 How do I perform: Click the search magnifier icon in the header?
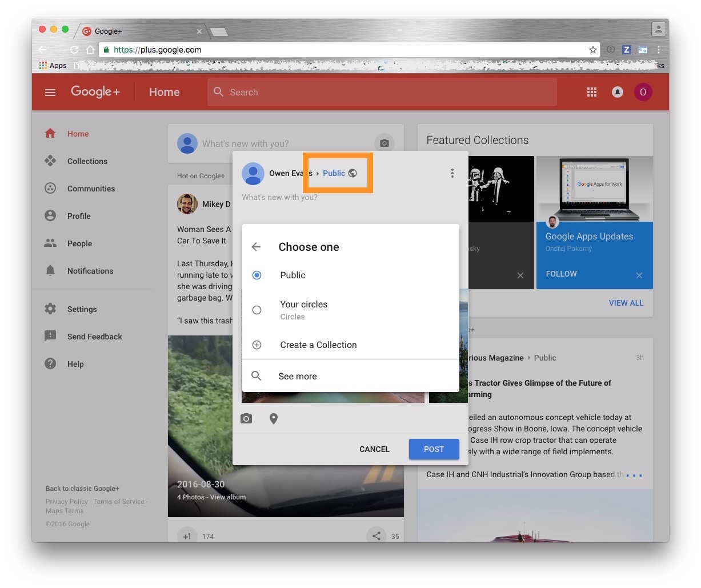218,92
